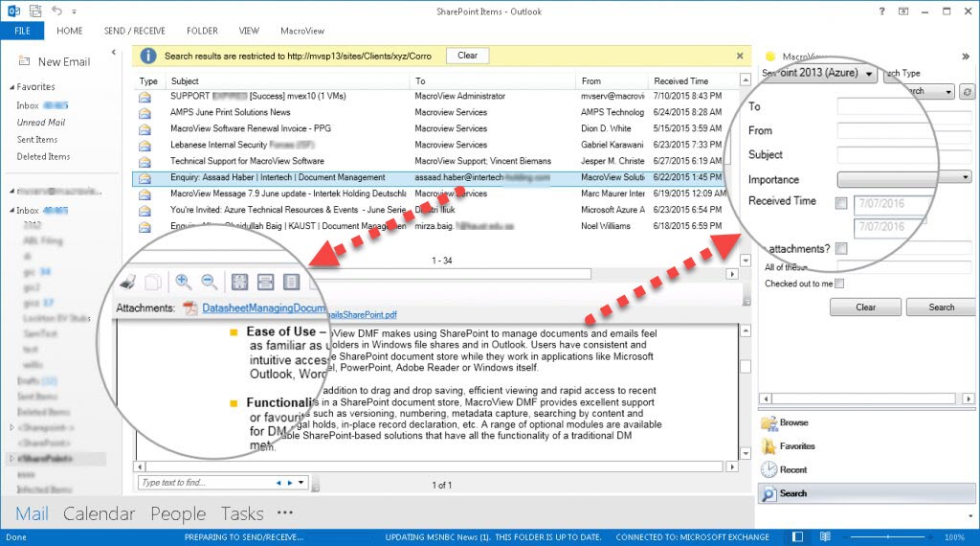Click the Search button in search form

pos(941,307)
